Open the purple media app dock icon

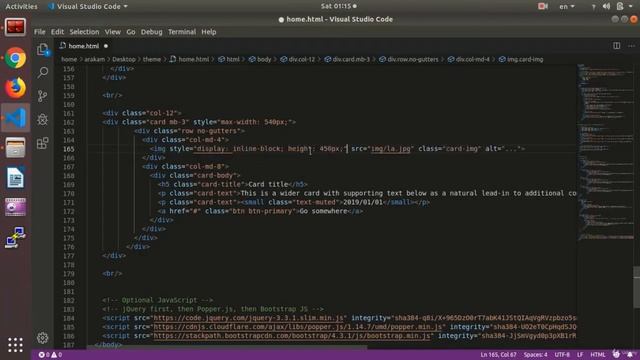16,207
